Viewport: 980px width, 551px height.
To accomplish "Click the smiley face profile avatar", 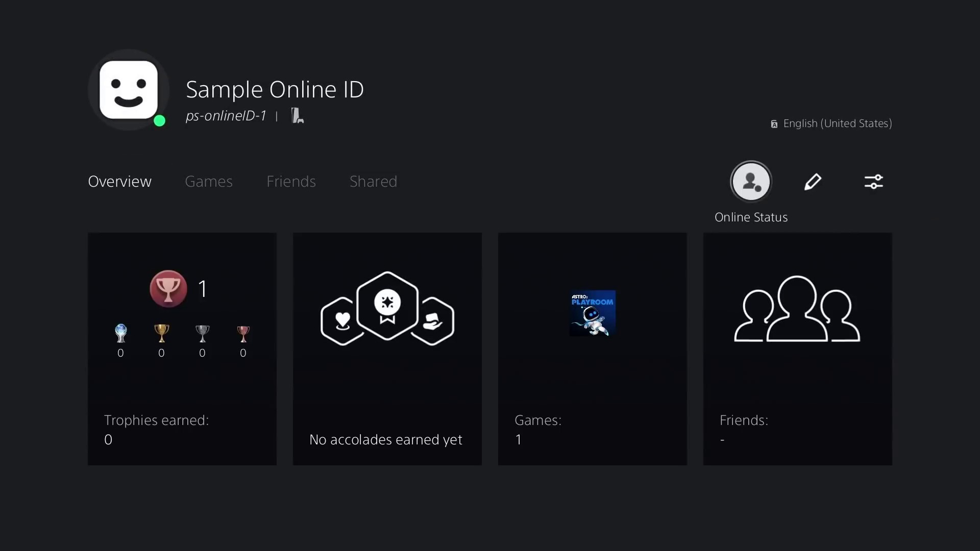I will tap(128, 90).
